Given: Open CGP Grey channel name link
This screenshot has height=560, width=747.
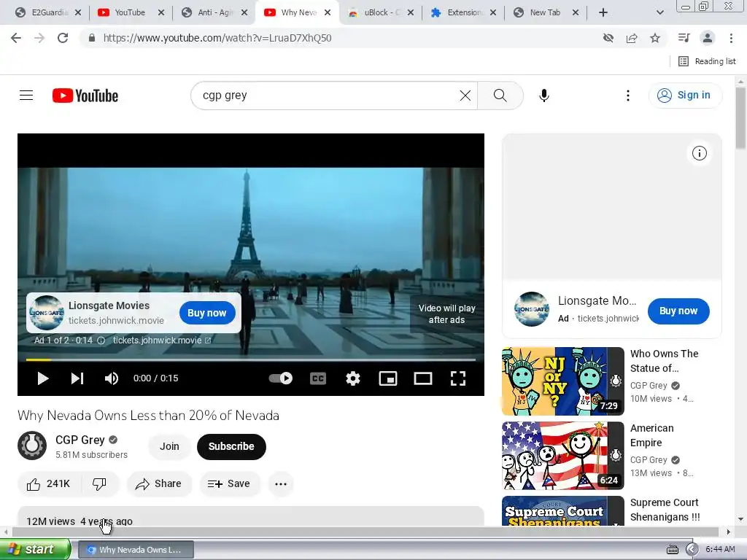Looking at the screenshot, I should [80, 440].
